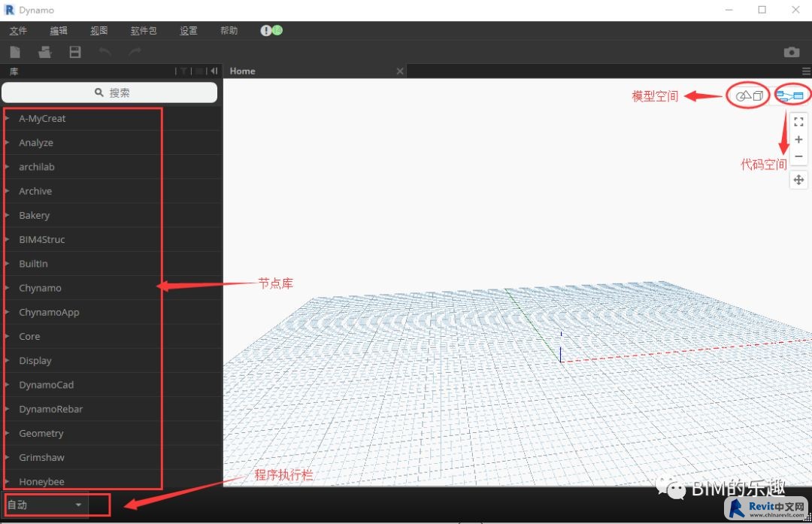This screenshot has height=524, width=812.
Task: Click the Zoom to fit icon
Action: tap(798, 122)
